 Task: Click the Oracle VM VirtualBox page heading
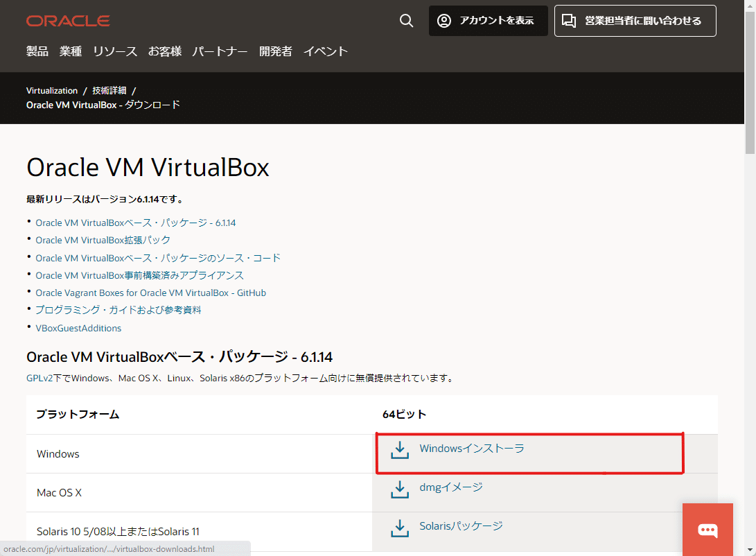148,167
